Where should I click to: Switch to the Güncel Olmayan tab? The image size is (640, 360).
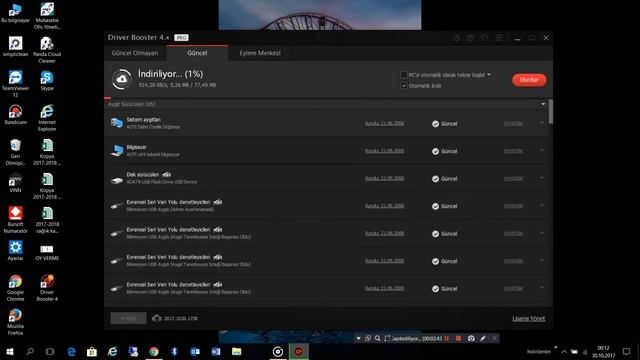pyautogui.click(x=135, y=53)
